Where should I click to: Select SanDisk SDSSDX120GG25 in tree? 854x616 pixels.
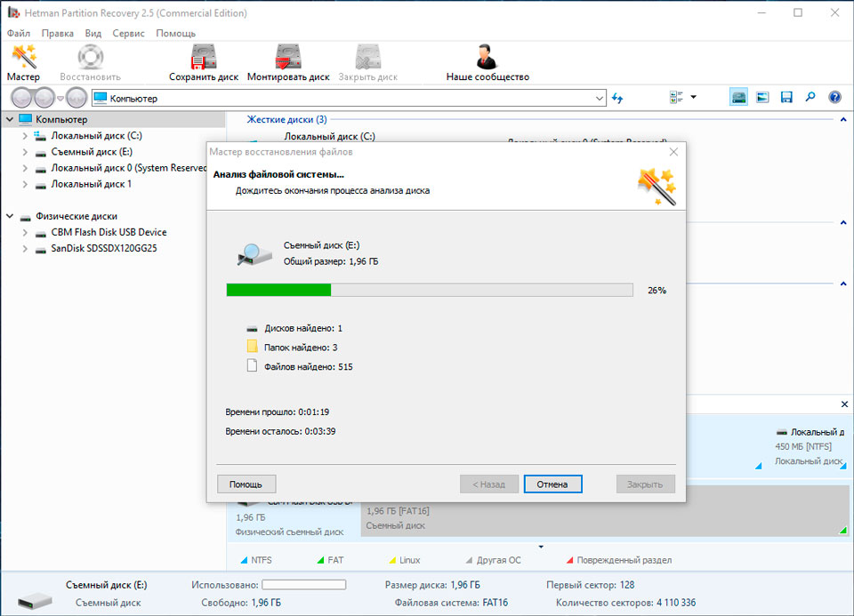pyautogui.click(x=103, y=248)
